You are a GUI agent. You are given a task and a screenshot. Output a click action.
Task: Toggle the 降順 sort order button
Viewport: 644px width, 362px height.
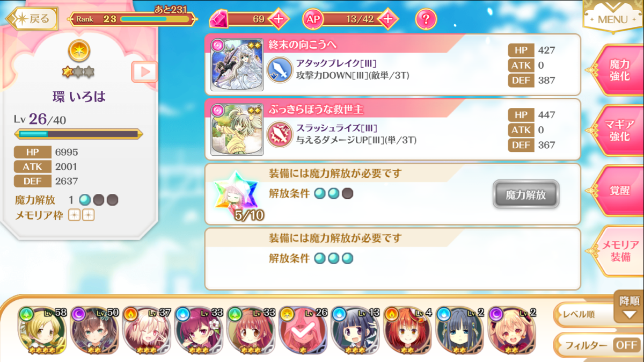click(x=628, y=308)
